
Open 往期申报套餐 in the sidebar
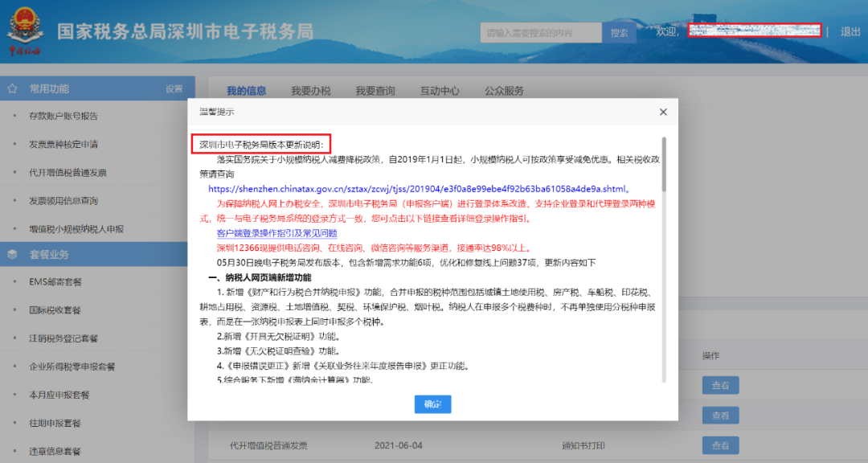pyautogui.click(x=55, y=423)
